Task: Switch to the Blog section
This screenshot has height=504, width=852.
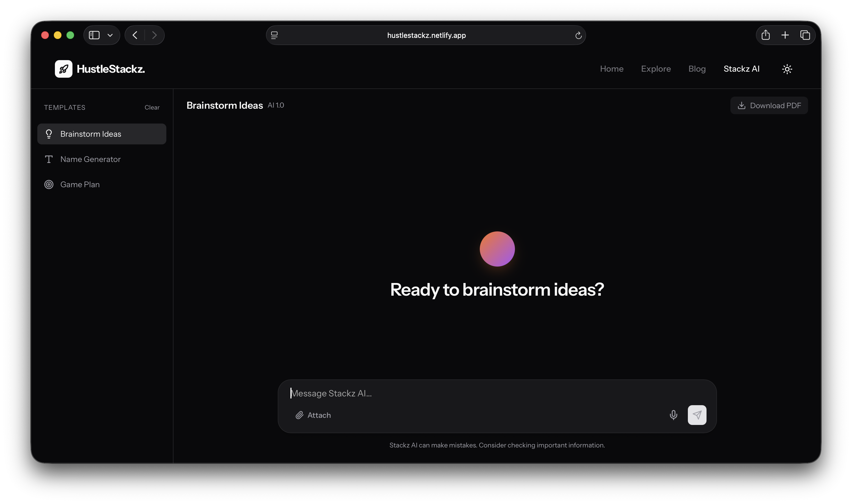Action: [697, 69]
